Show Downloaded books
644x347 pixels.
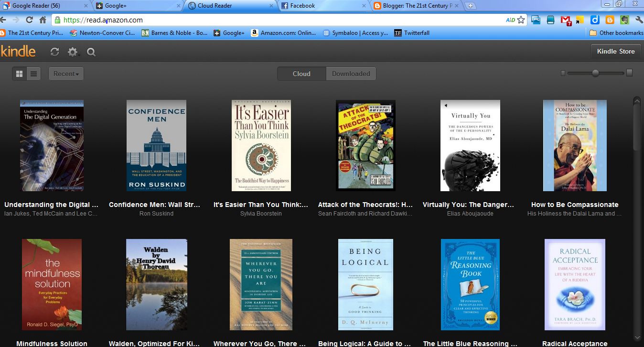[x=351, y=74]
